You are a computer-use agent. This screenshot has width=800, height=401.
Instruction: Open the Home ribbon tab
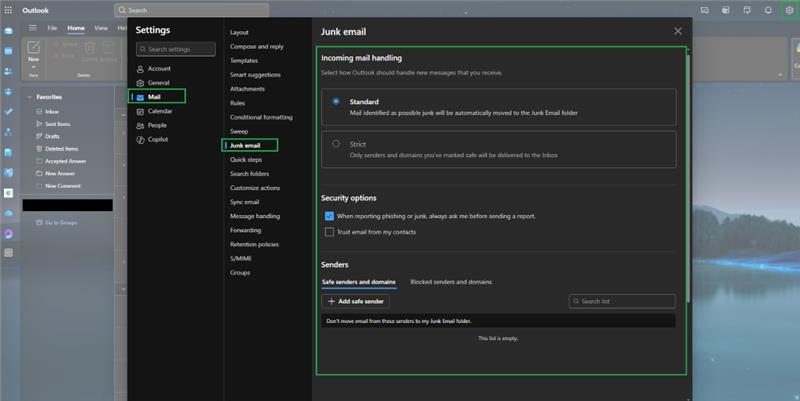click(x=76, y=28)
